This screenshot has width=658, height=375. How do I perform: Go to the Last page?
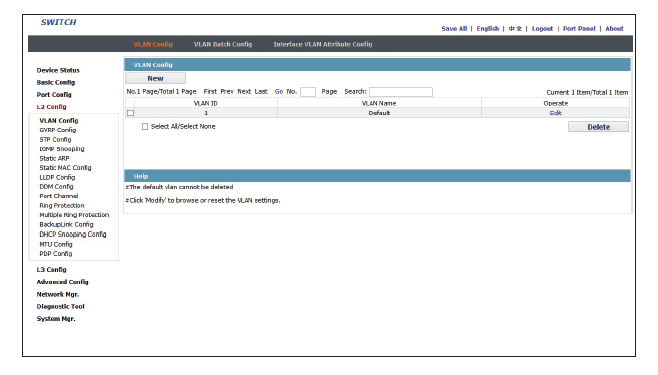pos(261,91)
